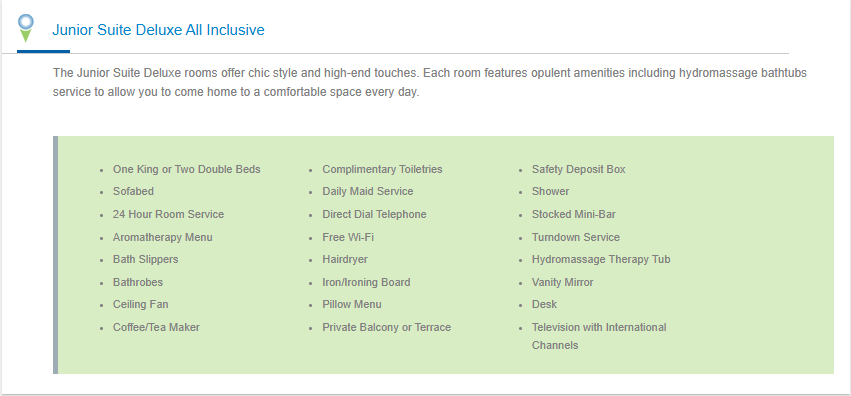Select the Bath Slippers list item
The image size is (851, 396).
[145, 259]
